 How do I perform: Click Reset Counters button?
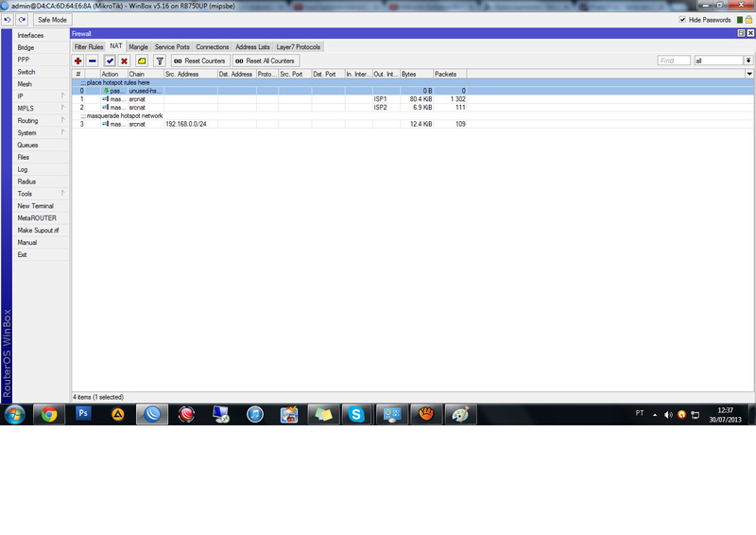(199, 60)
